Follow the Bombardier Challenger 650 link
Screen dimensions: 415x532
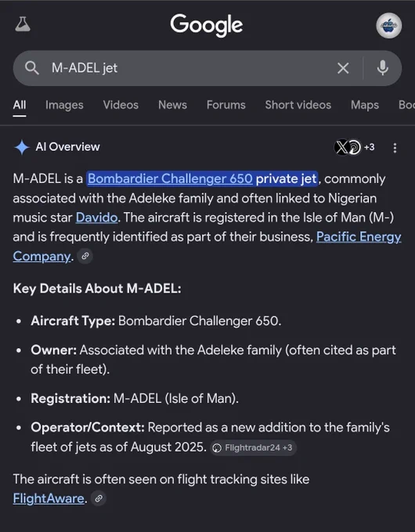tap(170, 179)
